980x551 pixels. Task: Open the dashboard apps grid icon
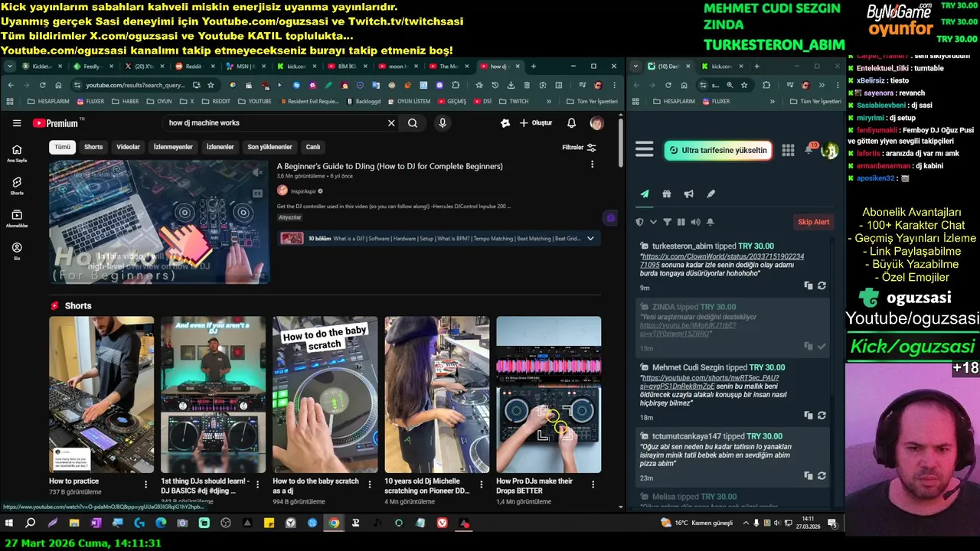(x=788, y=151)
